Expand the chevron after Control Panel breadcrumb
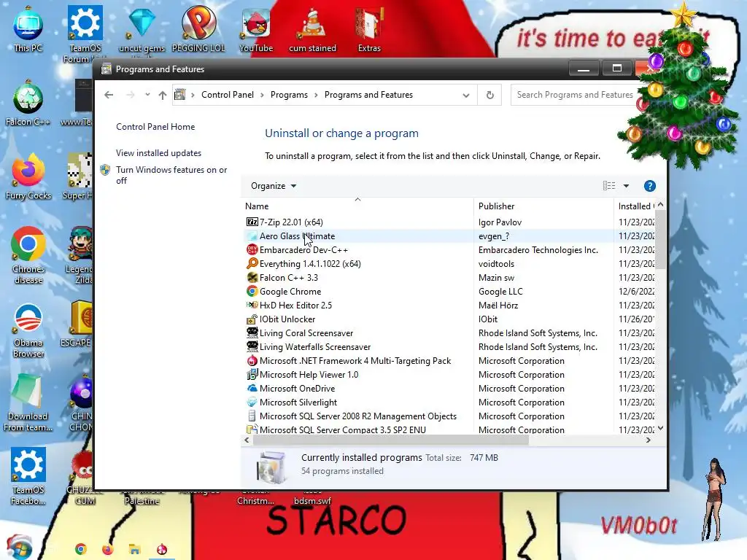 [x=262, y=95]
